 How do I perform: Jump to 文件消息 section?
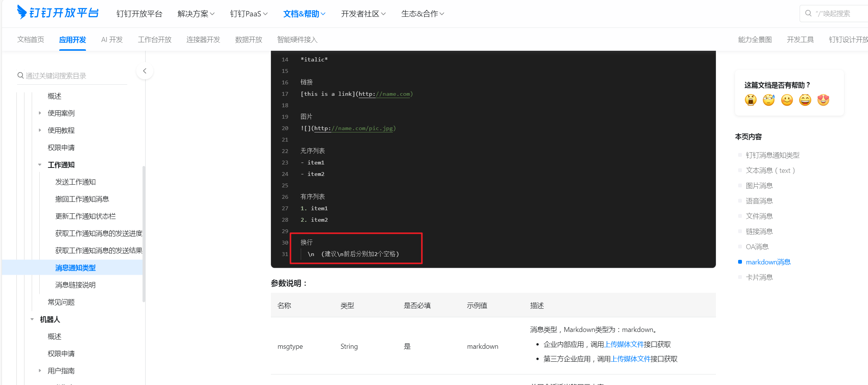[x=759, y=216]
